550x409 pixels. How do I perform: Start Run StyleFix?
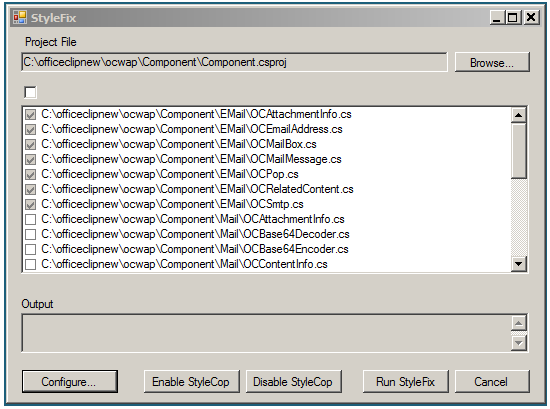point(405,381)
